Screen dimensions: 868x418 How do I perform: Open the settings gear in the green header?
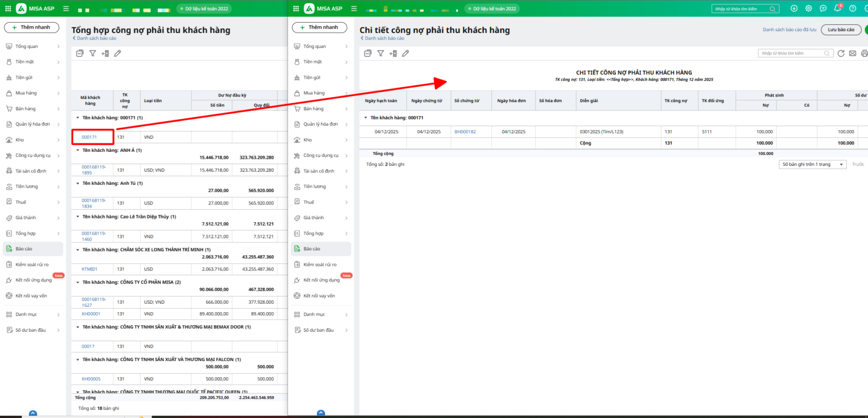[808, 8]
